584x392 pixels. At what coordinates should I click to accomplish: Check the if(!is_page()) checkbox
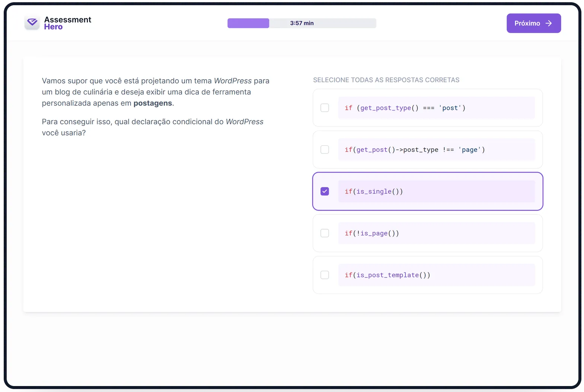(x=325, y=233)
